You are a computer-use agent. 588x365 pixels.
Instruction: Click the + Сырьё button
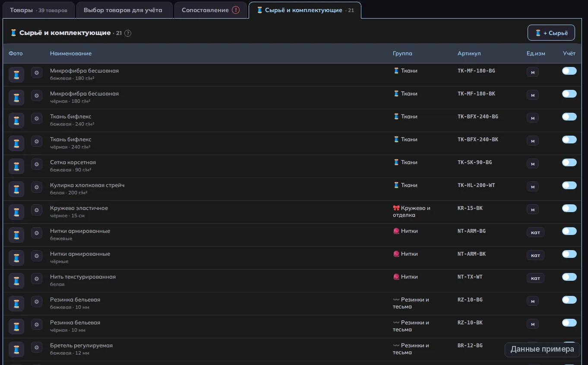tap(551, 33)
